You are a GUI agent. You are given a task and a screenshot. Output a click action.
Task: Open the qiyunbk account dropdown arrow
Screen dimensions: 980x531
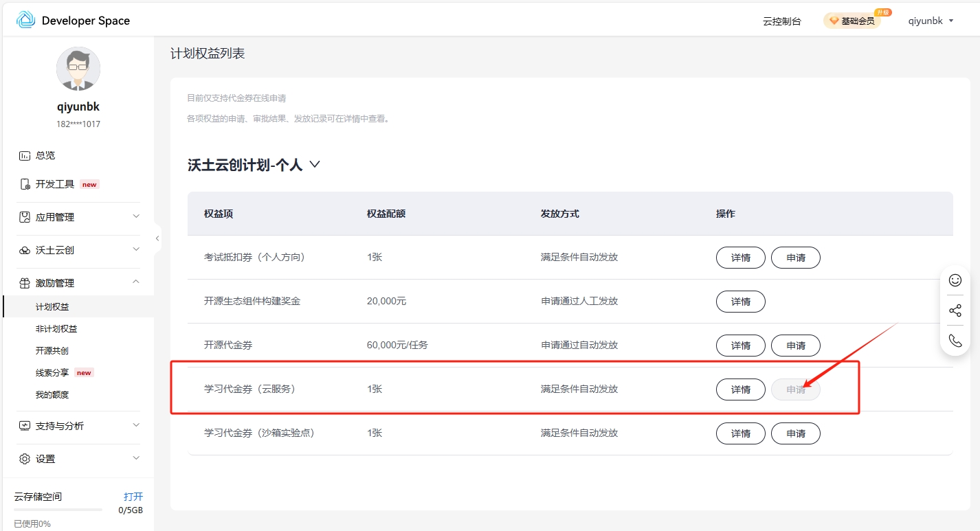tap(951, 21)
